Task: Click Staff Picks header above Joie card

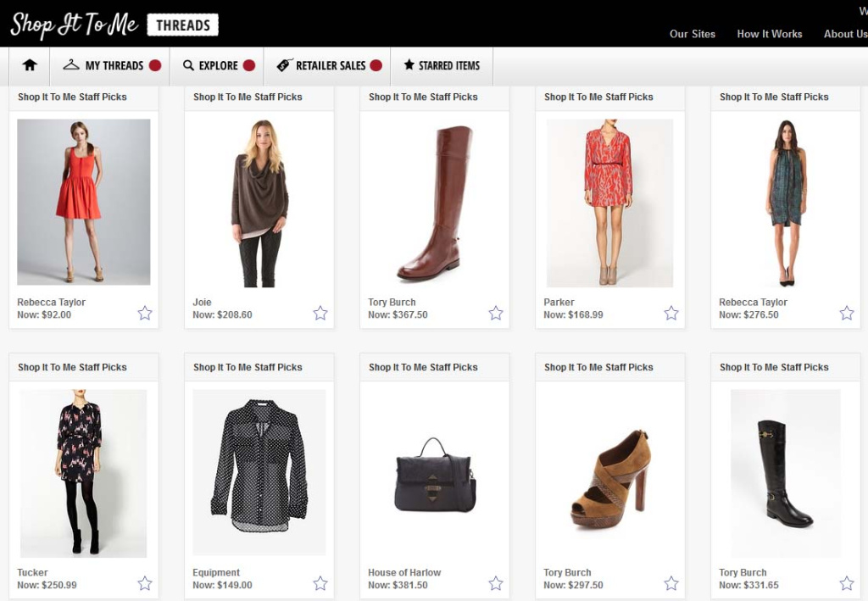Action: (248, 97)
